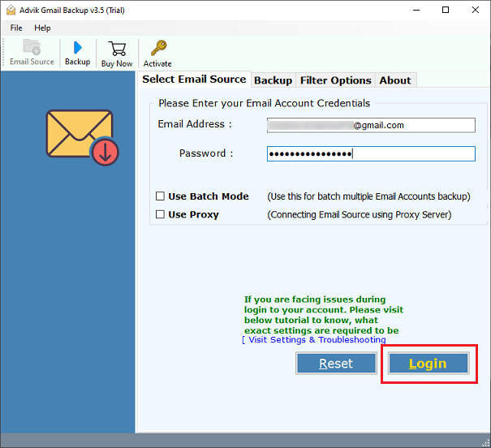The height and width of the screenshot is (448, 491).
Task: Click the 'Please Enter your Email Account Credentials' label
Action: click(x=264, y=103)
